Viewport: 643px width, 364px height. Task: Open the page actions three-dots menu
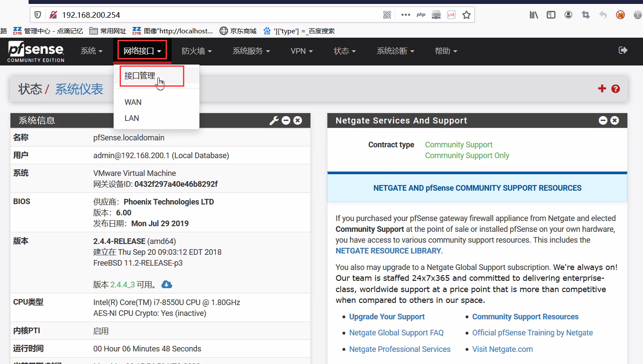pos(406,15)
